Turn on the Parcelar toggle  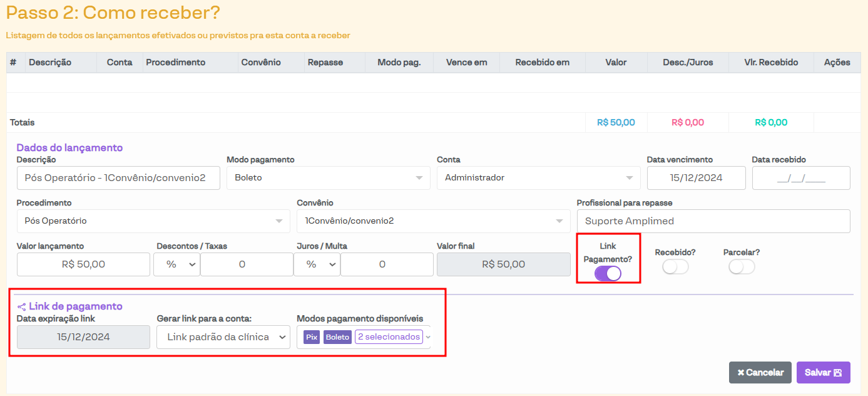[x=742, y=267]
